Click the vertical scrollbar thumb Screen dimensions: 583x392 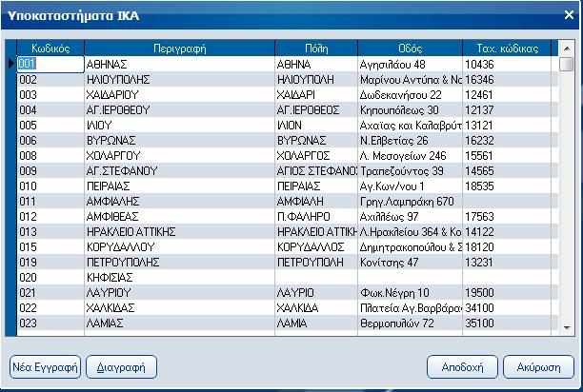(566, 64)
